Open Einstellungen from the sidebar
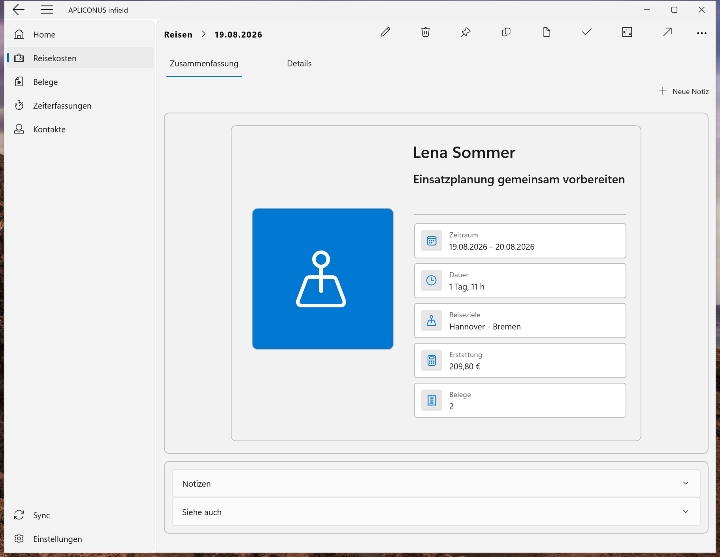The height and width of the screenshot is (557, 720). click(x=80, y=539)
